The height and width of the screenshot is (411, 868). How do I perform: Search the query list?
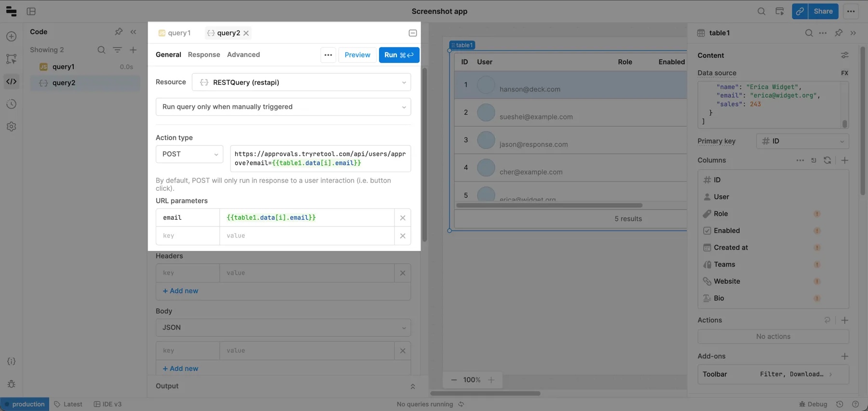tap(101, 50)
